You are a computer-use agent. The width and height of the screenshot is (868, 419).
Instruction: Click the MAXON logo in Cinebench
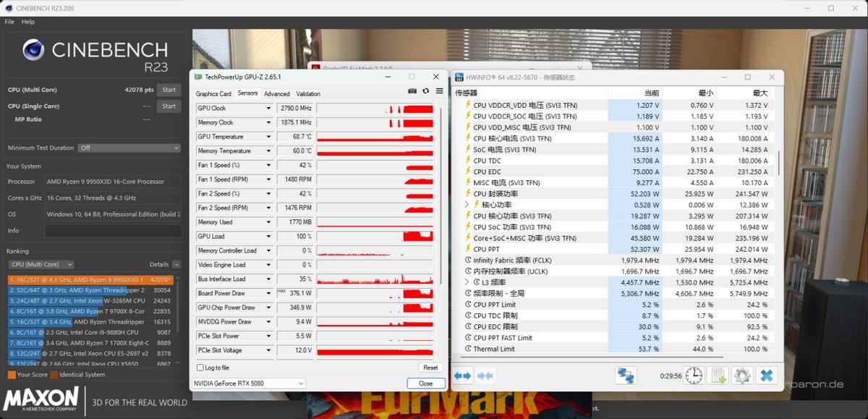coord(41,399)
